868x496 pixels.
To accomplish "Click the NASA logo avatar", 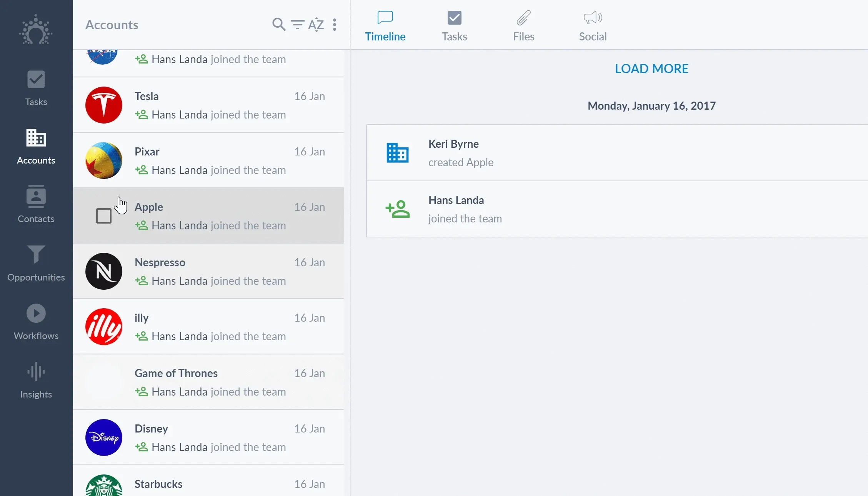I will 102,57.
